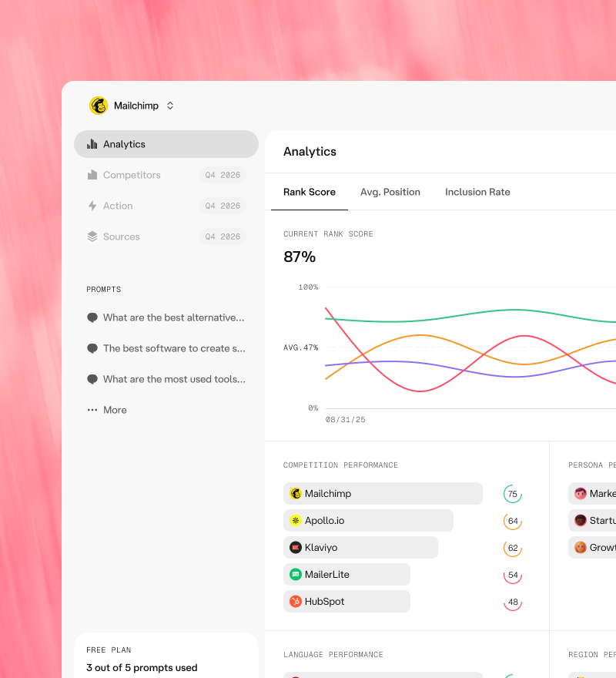
Task: Click the Q4 2026 badge beside Action
Action: (x=223, y=206)
